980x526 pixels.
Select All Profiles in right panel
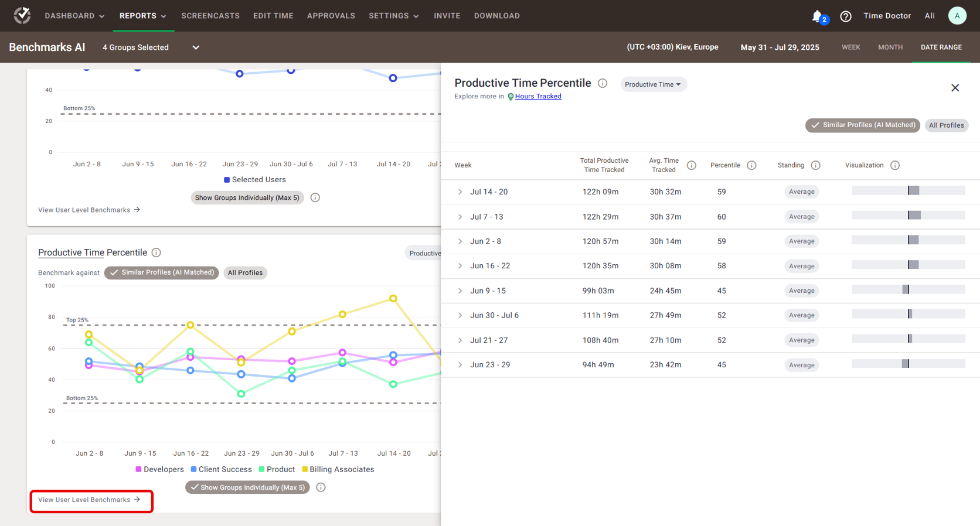click(x=946, y=125)
